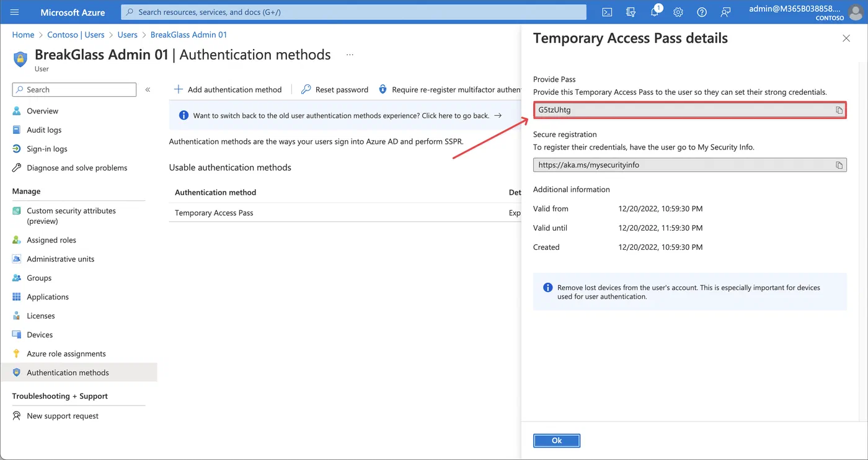Image resolution: width=868 pixels, height=460 pixels.
Task: Copy the mysecurityinfo registration URL
Action: pyautogui.click(x=839, y=166)
